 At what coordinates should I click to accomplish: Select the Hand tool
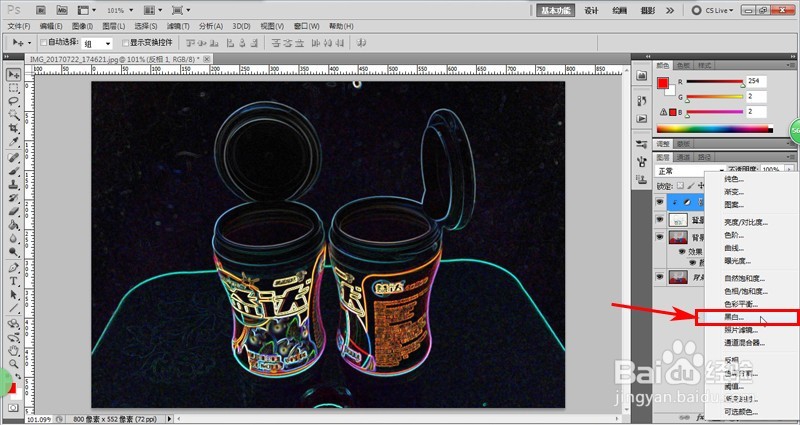(13, 351)
